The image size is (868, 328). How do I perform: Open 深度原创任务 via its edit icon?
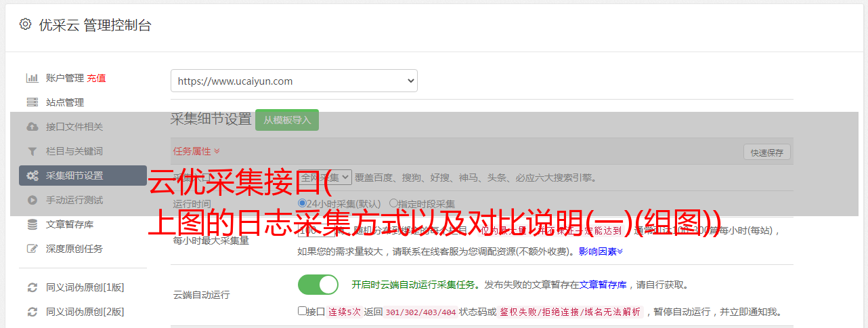[x=32, y=249]
